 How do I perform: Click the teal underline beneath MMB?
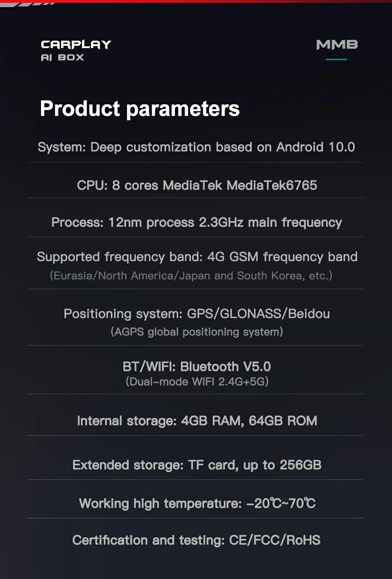(336, 60)
